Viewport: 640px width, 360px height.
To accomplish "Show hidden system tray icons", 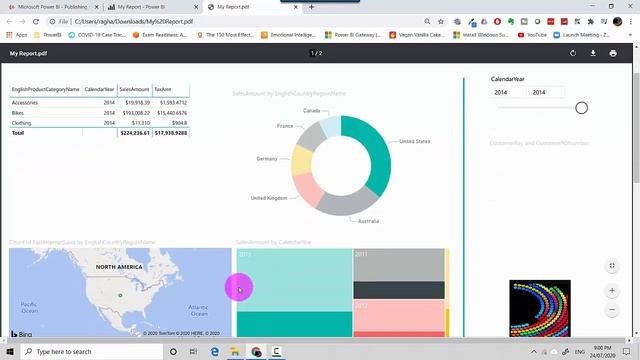I will coord(533,351).
